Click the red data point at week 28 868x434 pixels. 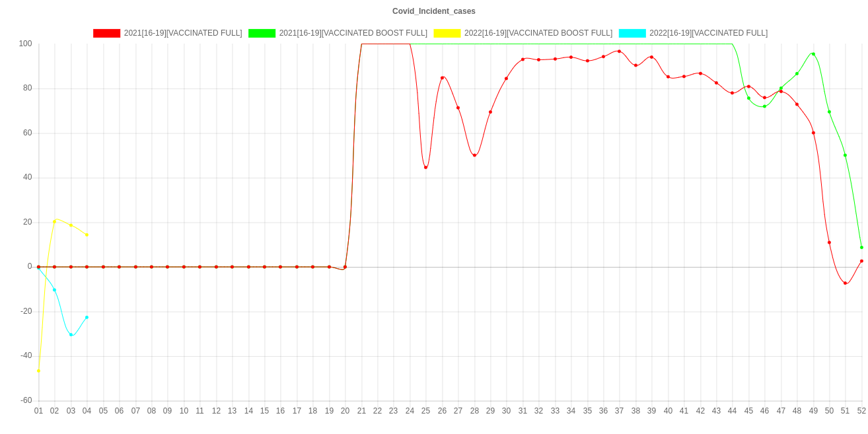point(474,155)
